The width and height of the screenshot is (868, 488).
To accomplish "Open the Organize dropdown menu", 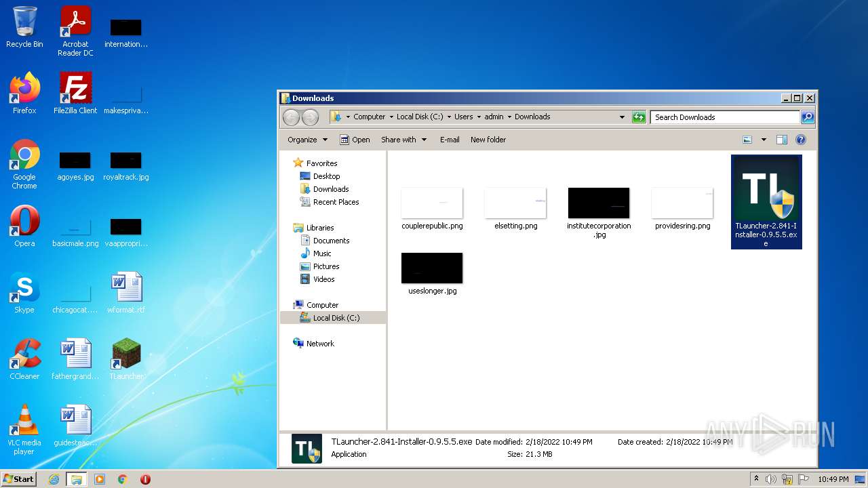I will (x=307, y=140).
